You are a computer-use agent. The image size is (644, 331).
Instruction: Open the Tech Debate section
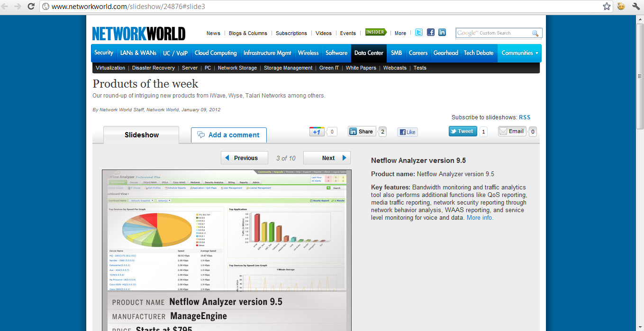pyautogui.click(x=479, y=53)
